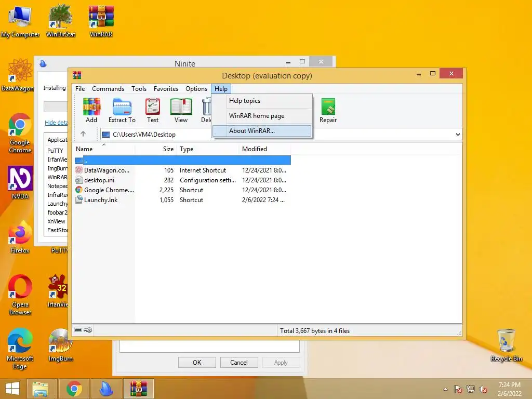
Task: Click the View toolbar icon
Action: point(181,110)
